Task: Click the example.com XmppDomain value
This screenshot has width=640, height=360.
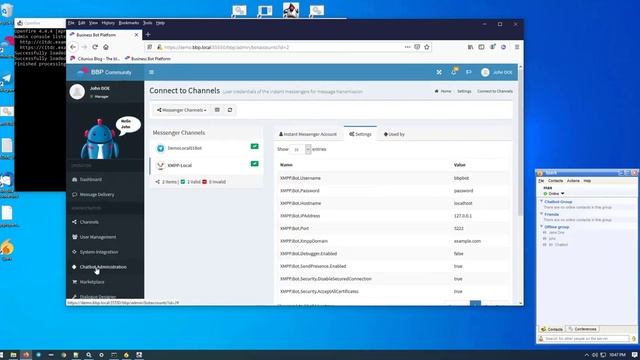Action: click(467, 241)
